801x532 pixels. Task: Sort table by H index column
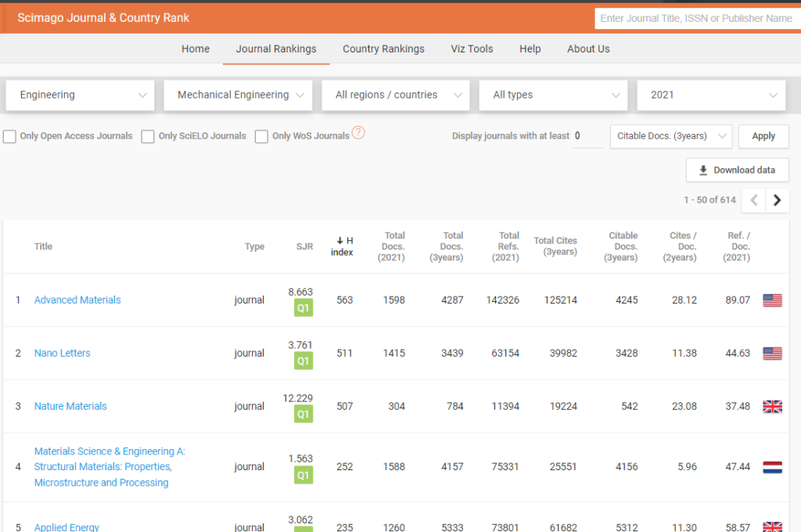pos(343,247)
